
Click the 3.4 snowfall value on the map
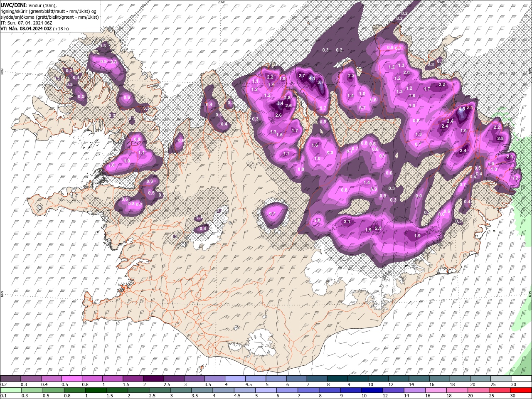click(280, 103)
